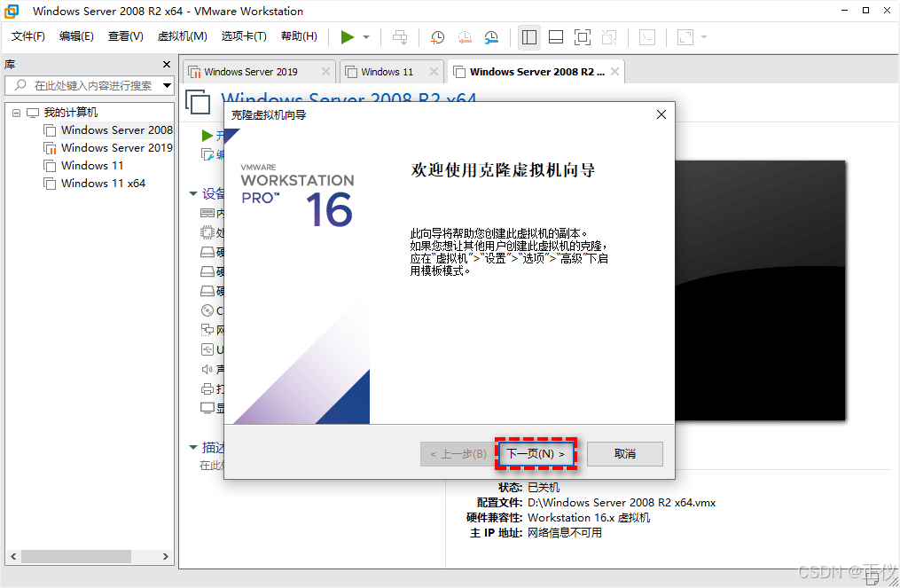Open the 虚拟机(M) menu
Viewport: 900px width, 588px height.
coord(182,36)
